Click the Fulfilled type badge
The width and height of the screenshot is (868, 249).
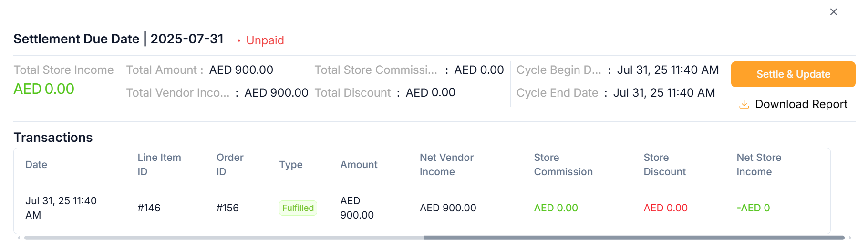tap(298, 208)
